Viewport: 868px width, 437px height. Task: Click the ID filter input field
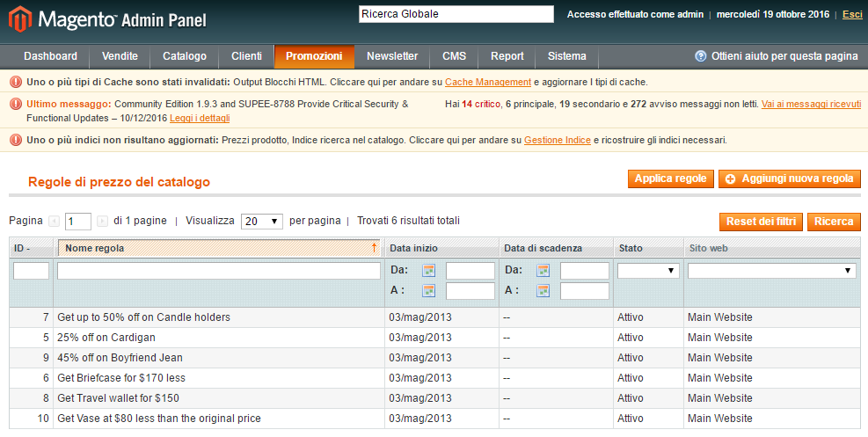(x=31, y=271)
